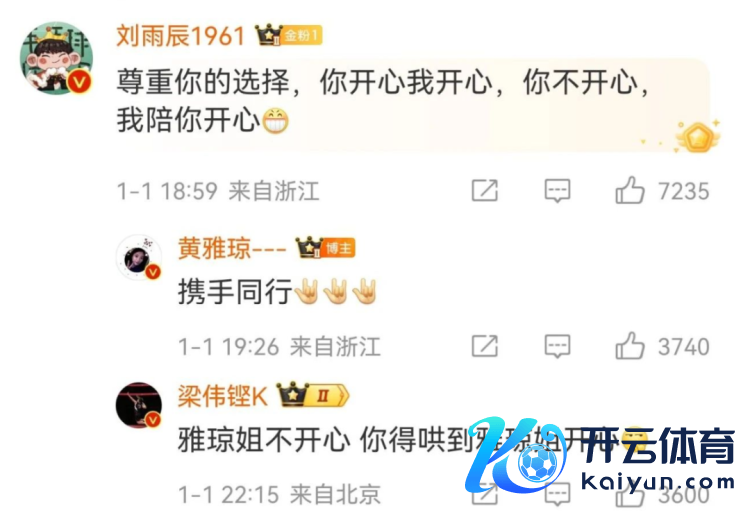750x515 pixels.
Task: Visit the 黄雅琼--- username link
Action: click(x=232, y=249)
